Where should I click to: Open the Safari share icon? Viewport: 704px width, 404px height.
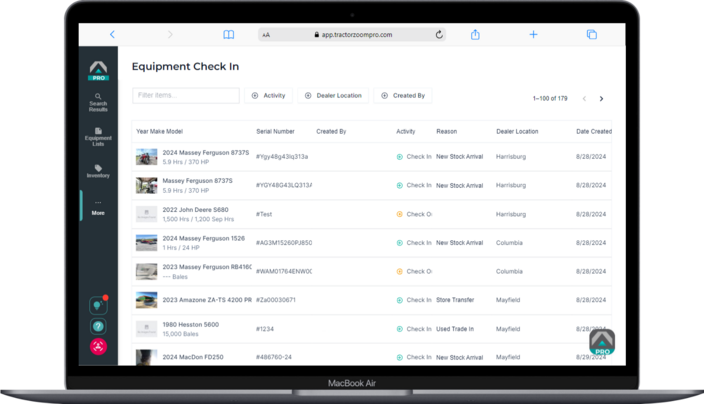[x=475, y=35]
